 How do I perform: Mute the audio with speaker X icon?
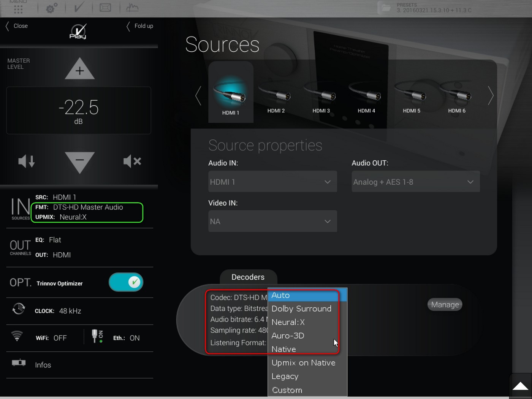click(x=132, y=161)
